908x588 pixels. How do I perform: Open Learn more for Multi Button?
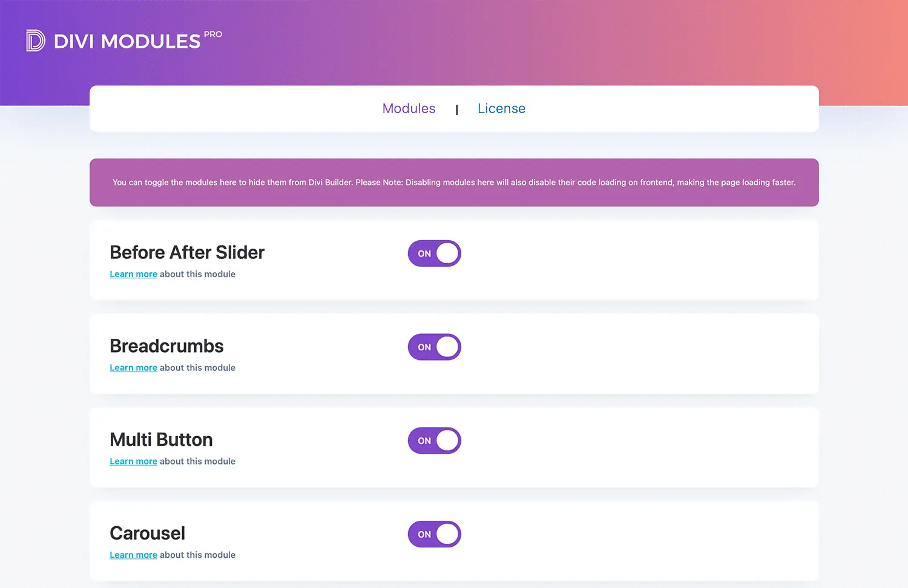[x=133, y=461]
